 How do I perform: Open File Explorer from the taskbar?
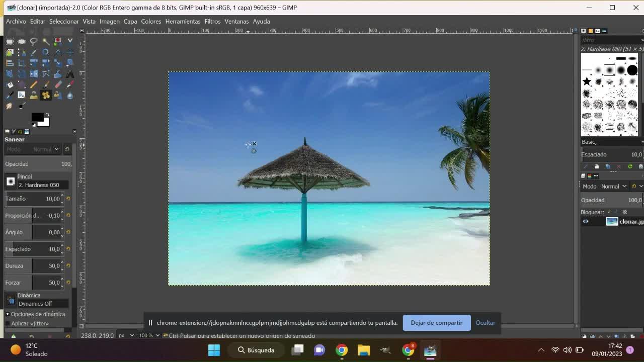pyautogui.click(x=364, y=350)
